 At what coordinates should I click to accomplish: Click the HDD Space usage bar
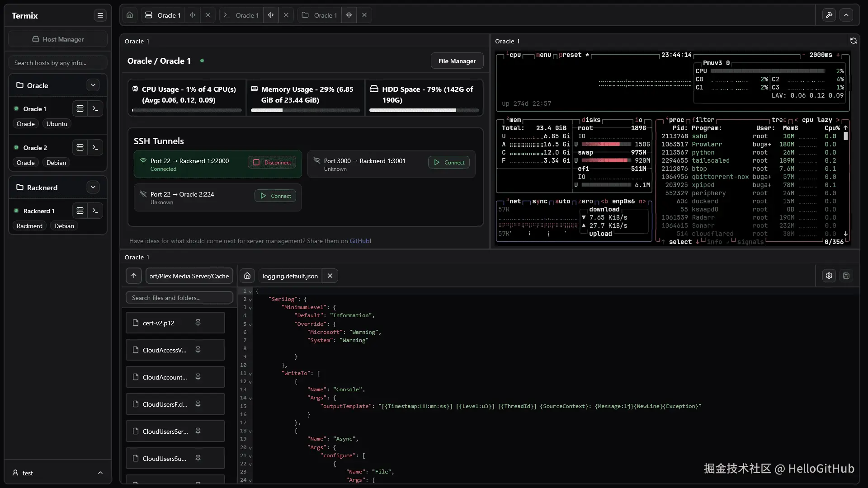tap(424, 110)
